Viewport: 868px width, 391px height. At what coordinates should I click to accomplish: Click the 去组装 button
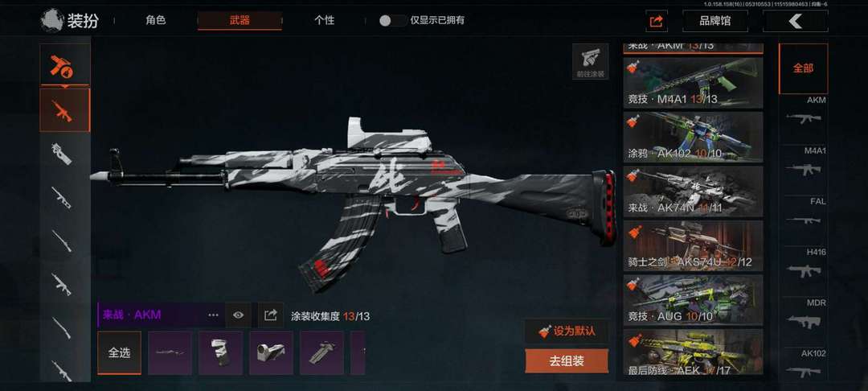(567, 361)
